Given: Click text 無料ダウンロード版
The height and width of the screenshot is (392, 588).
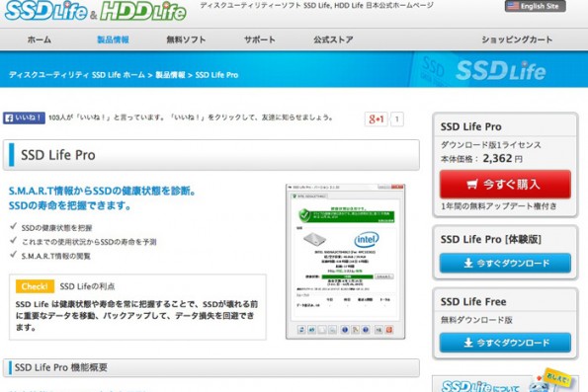Looking at the screenshot, I should pyautogui.click(x=476, y=320).
